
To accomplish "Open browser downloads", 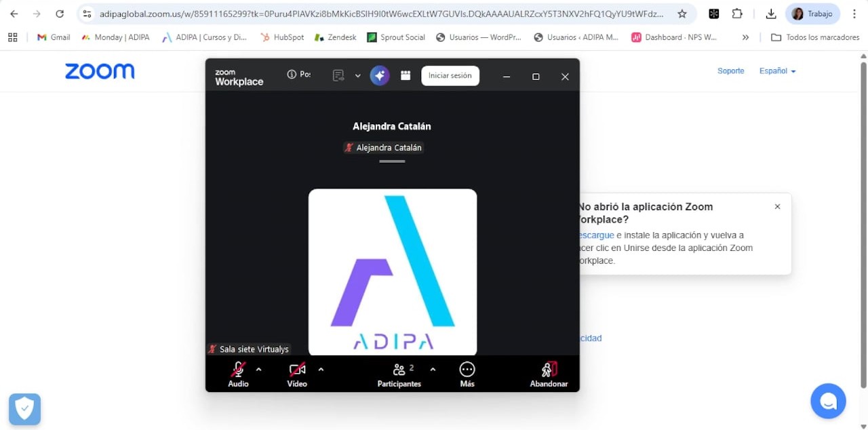I will [x=770, y=14].
